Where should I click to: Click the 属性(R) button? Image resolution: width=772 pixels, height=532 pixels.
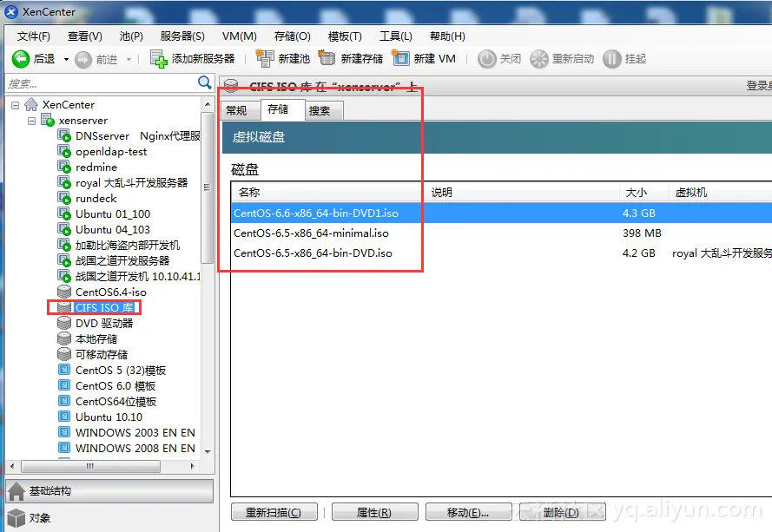pos(374,512)
